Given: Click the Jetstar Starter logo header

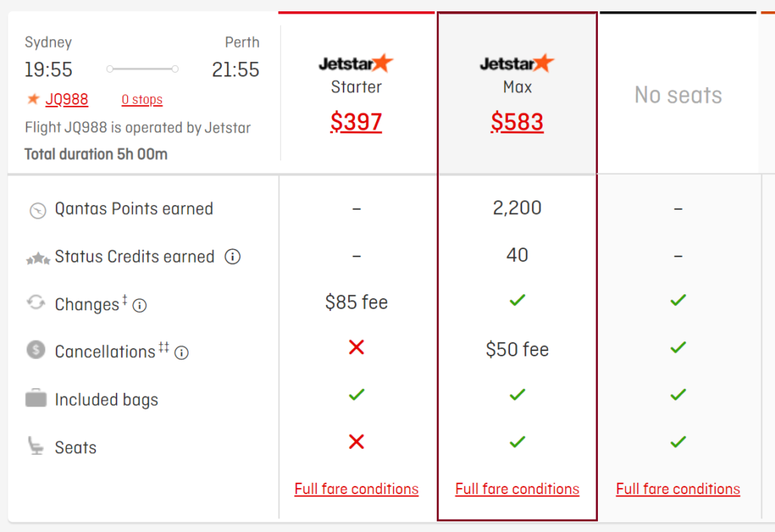Looking at the screenshot, I should point(356,64).
